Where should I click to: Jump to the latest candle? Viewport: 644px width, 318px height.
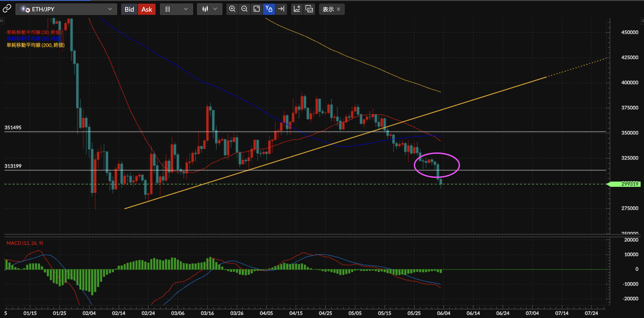point(281,9)
